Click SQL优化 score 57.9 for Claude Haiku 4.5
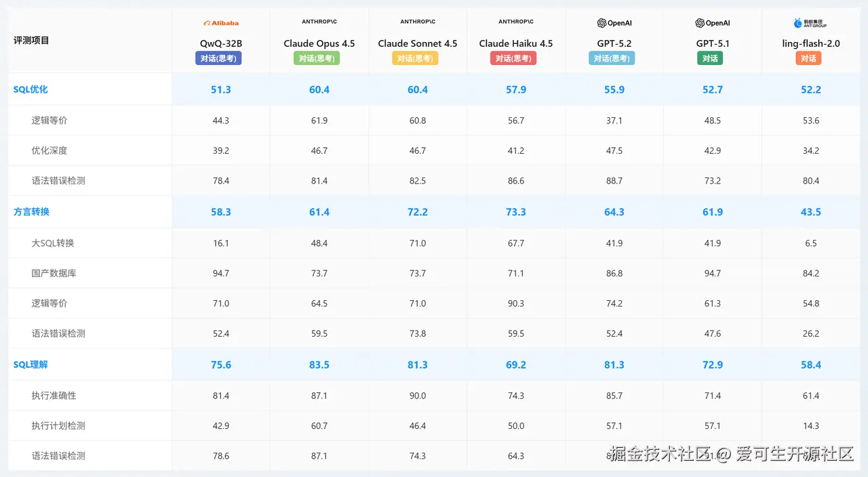 tap(516, 89)
